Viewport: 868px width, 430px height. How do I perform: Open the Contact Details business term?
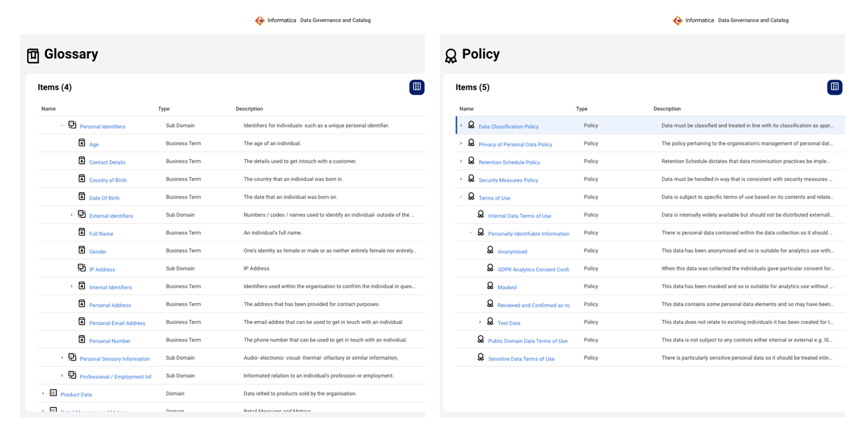click(107, 162)
